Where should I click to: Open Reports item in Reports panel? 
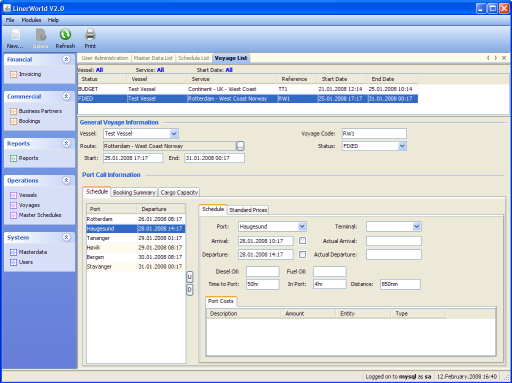[x=24, y=158]
